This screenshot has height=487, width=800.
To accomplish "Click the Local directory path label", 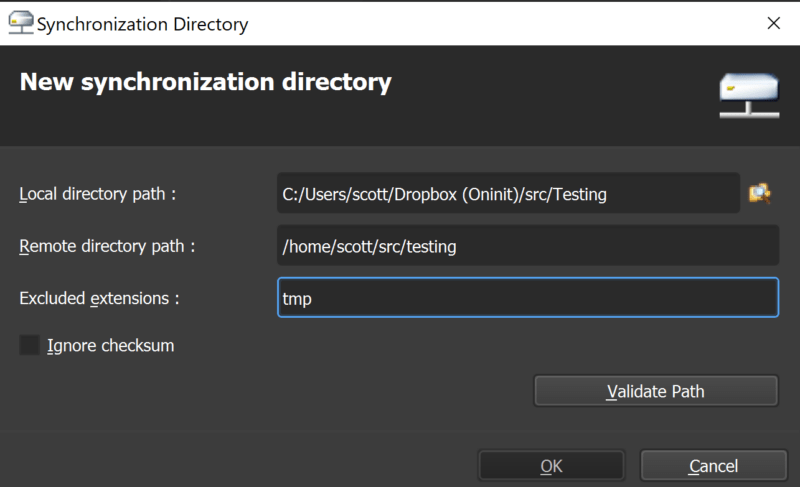I will pos(97,194).
